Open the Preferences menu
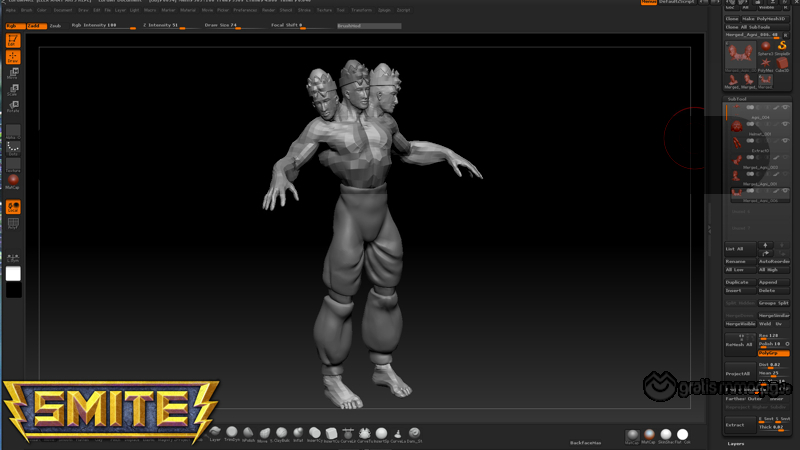The image size is (800, 450). pos(245,10)
